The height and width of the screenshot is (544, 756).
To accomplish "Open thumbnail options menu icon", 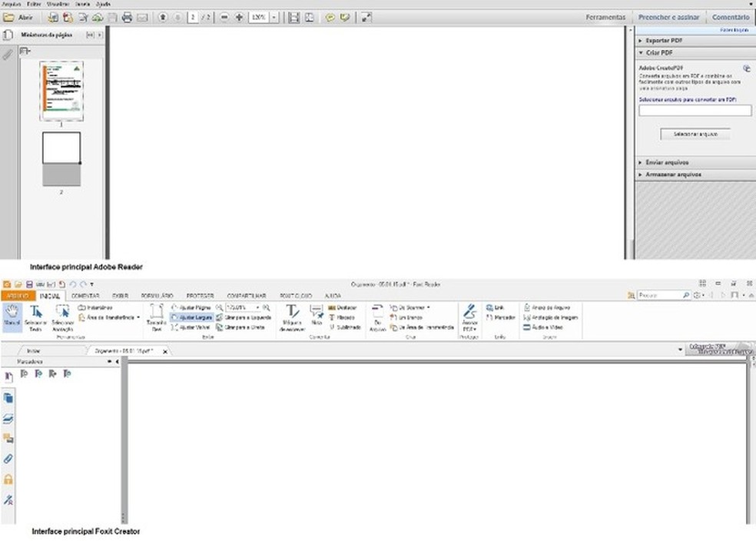I will (25, 51).
